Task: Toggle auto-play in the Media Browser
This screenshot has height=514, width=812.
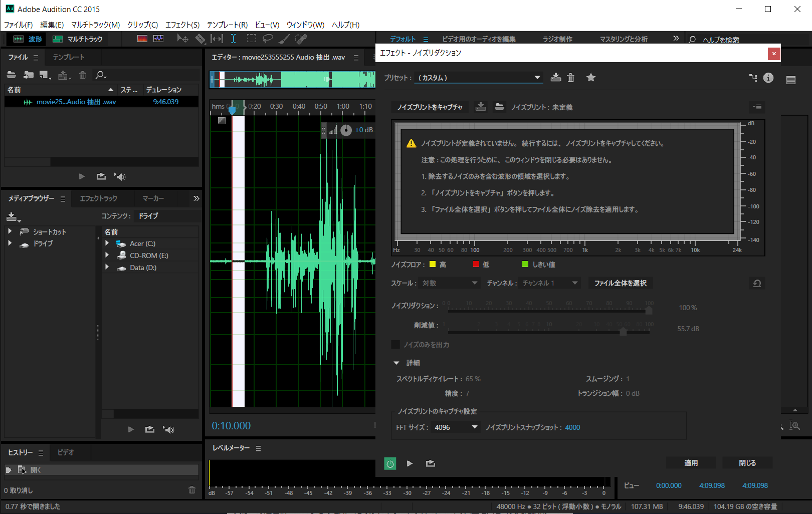Action: [169, 429]
